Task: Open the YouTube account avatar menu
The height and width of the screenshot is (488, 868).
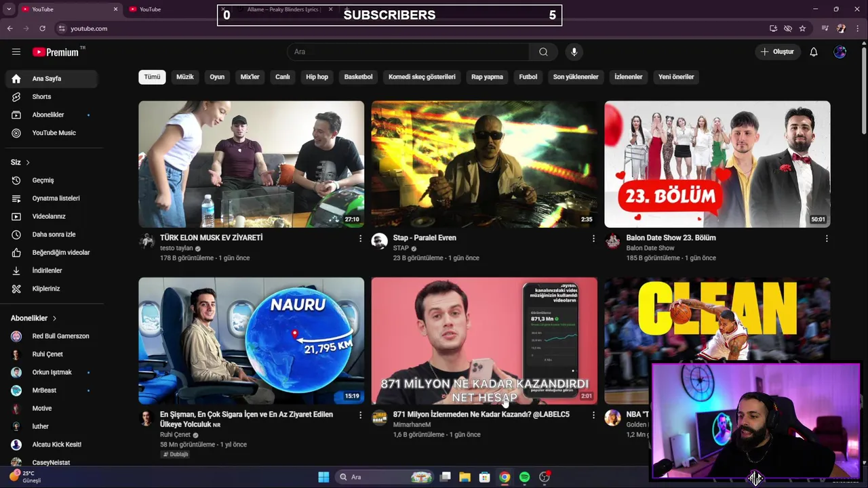Action: [x=840, y=52]
